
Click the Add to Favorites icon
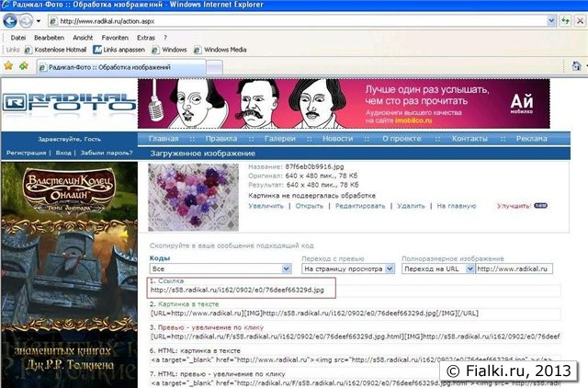pyautogui.click(x=24, y=66)
